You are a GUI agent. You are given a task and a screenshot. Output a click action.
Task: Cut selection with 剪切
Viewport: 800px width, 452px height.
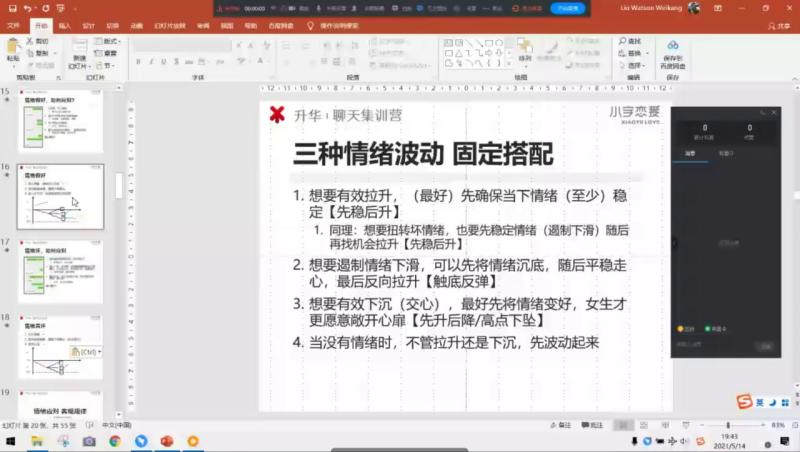click(38, 41)
